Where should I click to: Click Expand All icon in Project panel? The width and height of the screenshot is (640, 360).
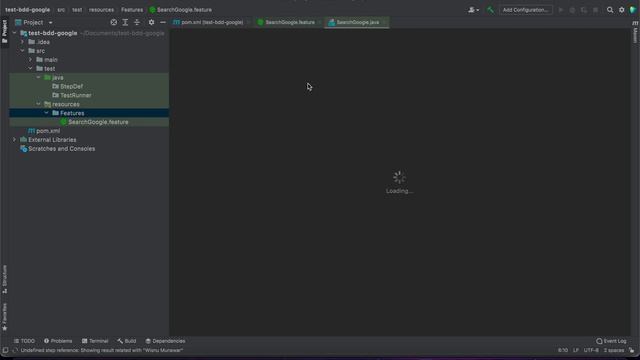pos(125,22)
